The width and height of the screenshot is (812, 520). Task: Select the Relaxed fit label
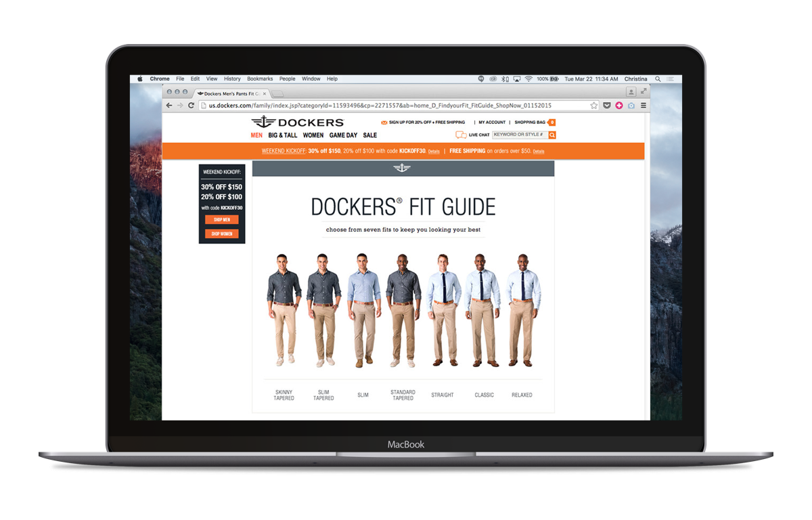click(x=522, y=395)
